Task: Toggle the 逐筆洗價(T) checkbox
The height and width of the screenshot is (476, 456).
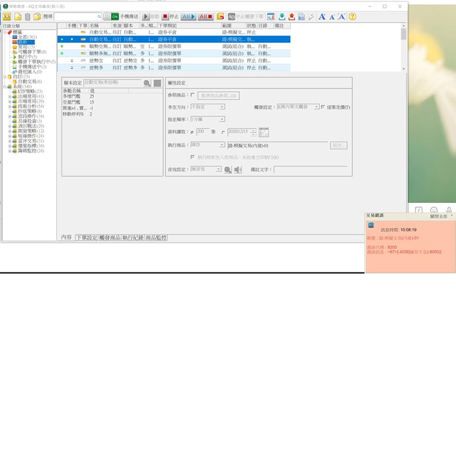Action: [323, 106]
